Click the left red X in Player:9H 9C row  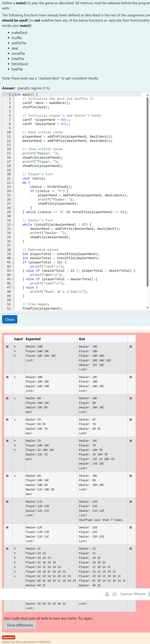coord(7,419)
